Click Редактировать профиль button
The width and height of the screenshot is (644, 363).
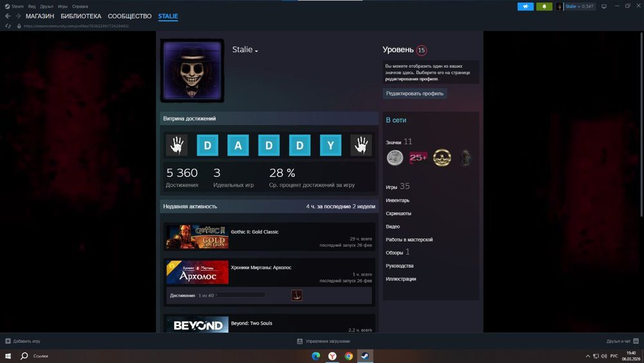415,93
